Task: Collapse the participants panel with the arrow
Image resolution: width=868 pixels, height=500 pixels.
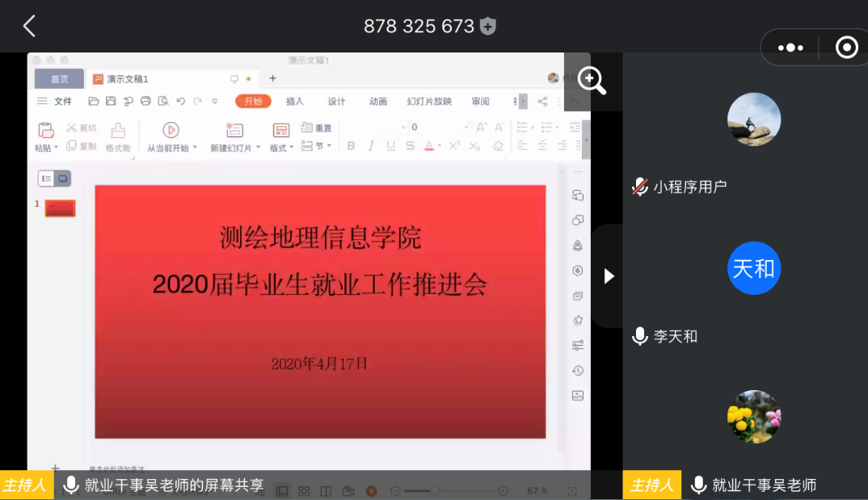Action: click(x=609, y=276)
